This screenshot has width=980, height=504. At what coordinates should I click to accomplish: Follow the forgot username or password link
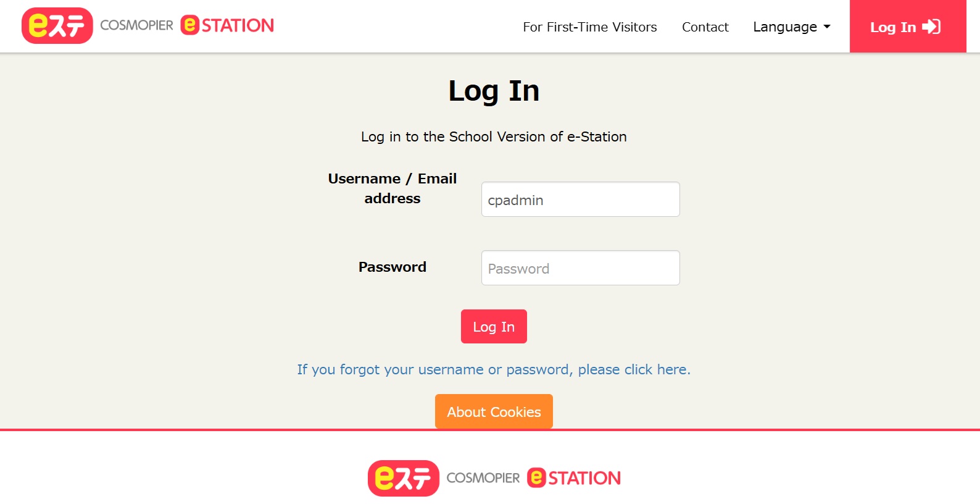(494, 369)
